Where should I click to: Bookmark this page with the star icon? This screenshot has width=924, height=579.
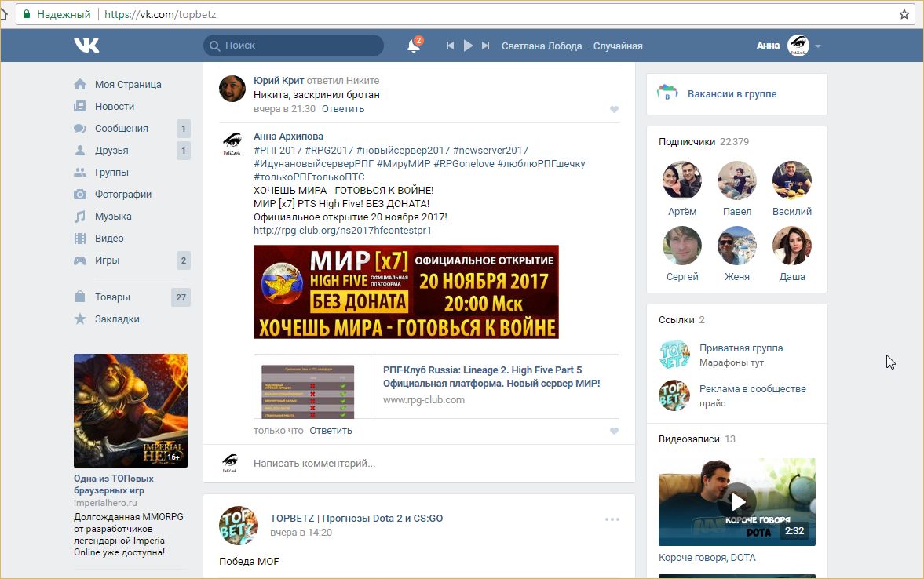pos(904,14)
